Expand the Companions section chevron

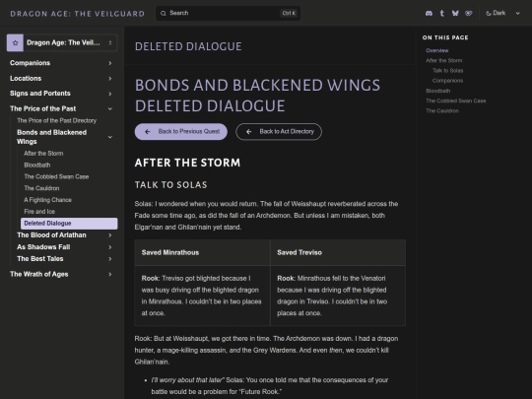(110, 63)
